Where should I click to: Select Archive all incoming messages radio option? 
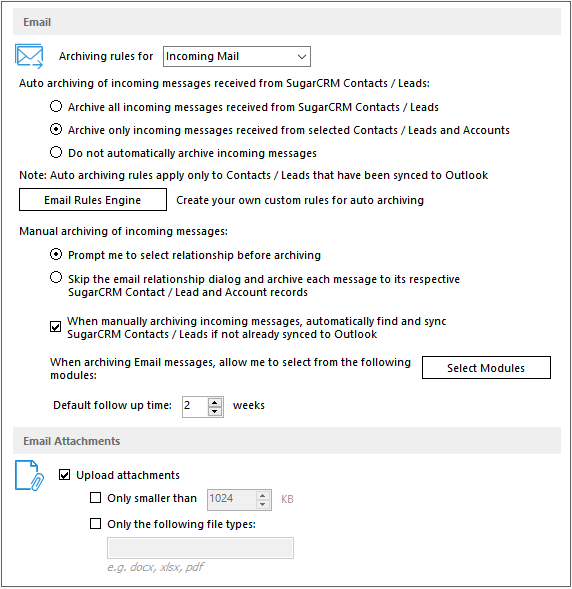[56, 106]
